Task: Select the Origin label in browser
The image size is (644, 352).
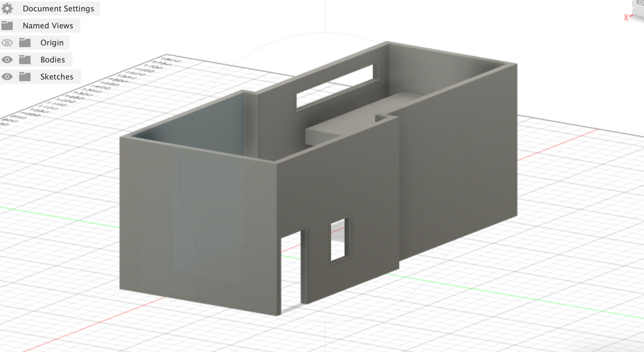Action: point(52,43)
